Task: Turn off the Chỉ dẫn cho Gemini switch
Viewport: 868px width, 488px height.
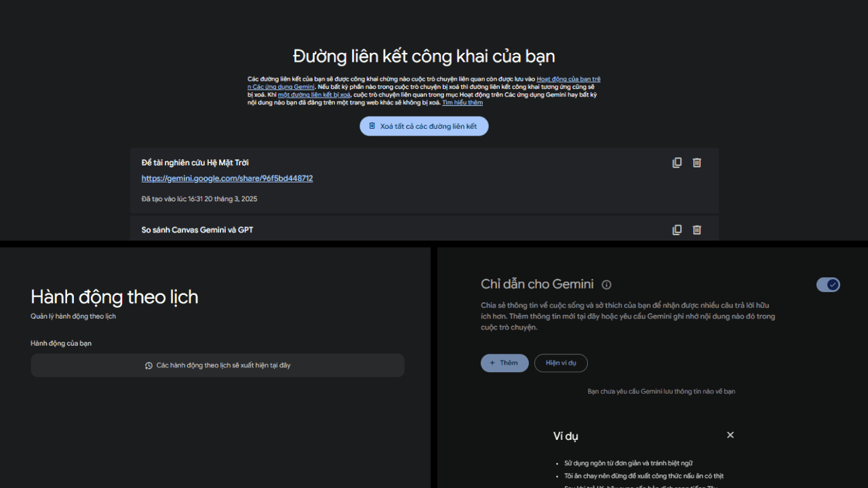Action: tap(828, 285)
